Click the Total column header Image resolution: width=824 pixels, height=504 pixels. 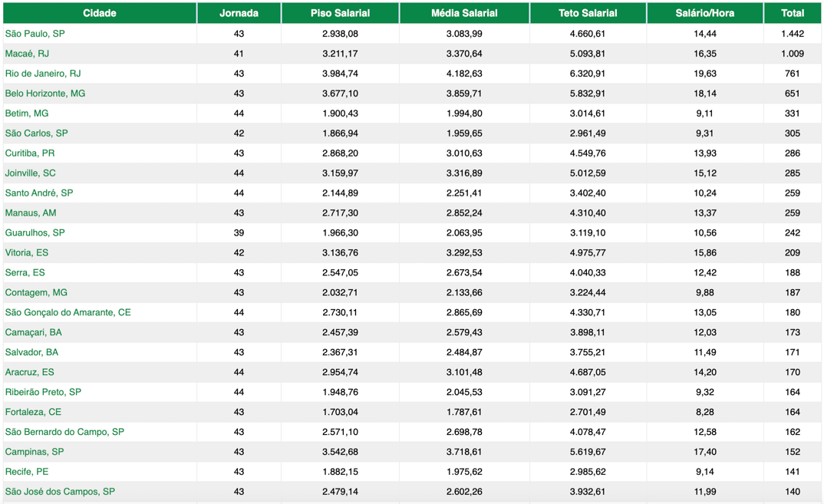[x=792, y=13]
